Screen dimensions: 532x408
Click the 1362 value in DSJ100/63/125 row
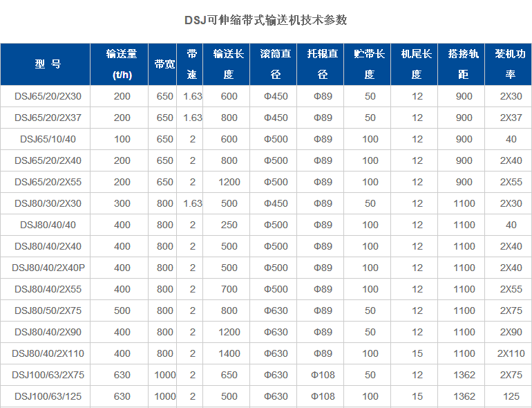point(464,396)
